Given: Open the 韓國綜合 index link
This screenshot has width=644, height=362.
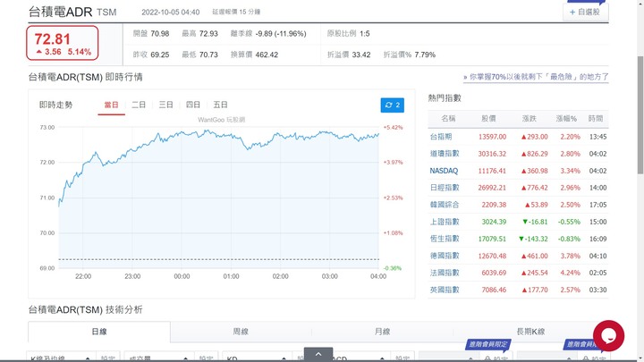Looking at the screenshot, I should pyautogui.click(x=445, y=205).
